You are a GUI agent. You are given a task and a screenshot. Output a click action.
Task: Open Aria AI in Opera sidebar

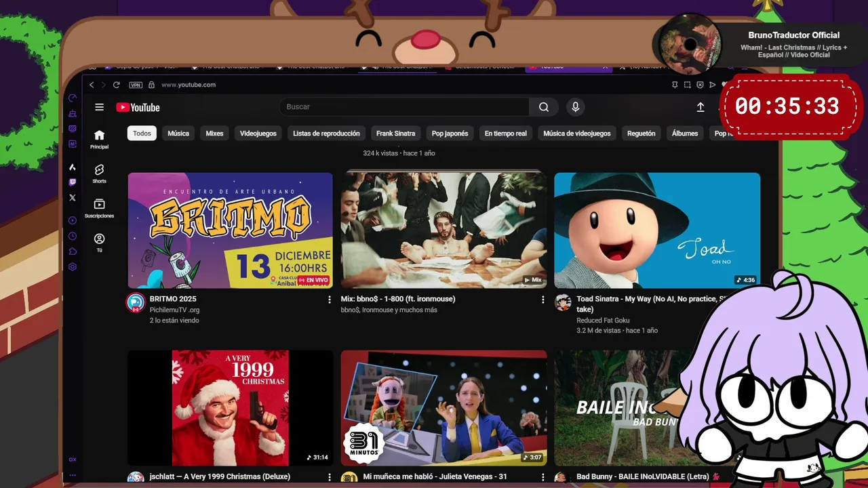pos(73,167)
